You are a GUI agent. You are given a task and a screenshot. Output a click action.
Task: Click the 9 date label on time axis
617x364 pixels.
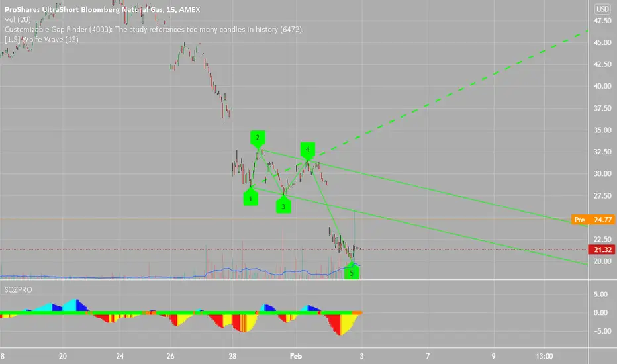coord(493,356)
